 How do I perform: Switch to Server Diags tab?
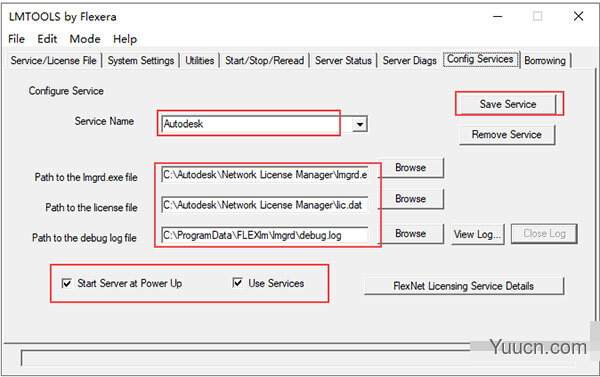click(x=409, y=60)
